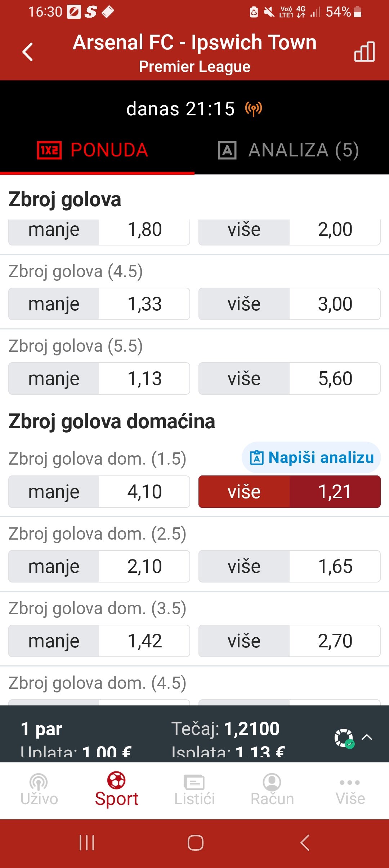Expand the bet slip with up chevron
The width and height of the screenshot is (389, 868).
pyautogui.click(x=367, y=737)
